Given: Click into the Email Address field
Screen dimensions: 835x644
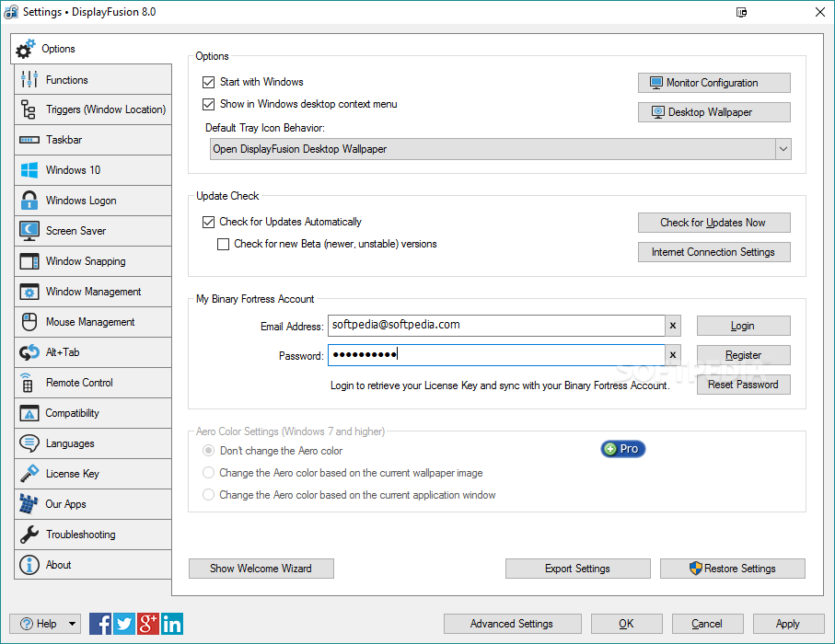Looking at the screenshot, I should 496,326.
